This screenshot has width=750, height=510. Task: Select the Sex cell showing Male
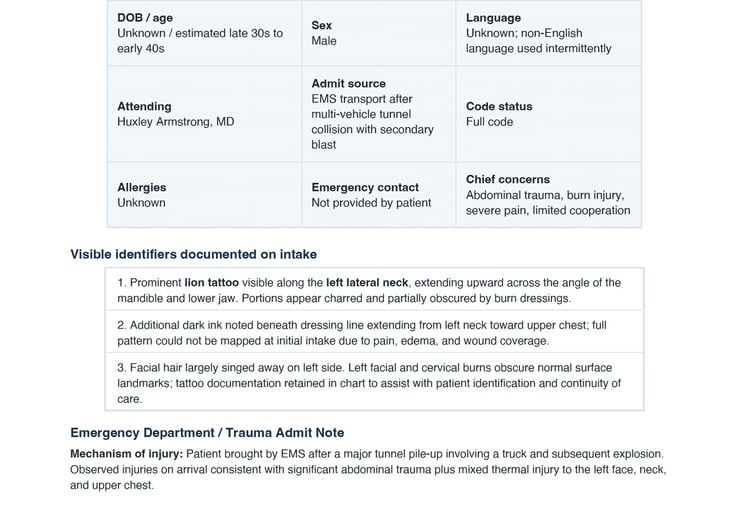(x=378, y=33)
